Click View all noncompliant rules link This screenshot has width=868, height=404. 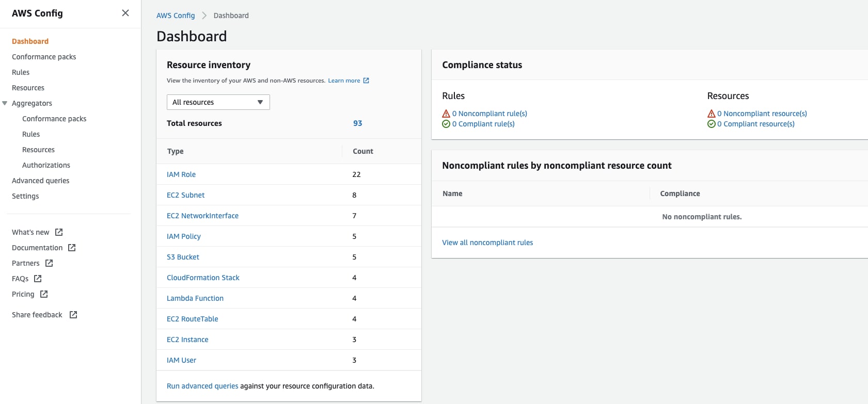pyautogui.click(x=487, y=243)
